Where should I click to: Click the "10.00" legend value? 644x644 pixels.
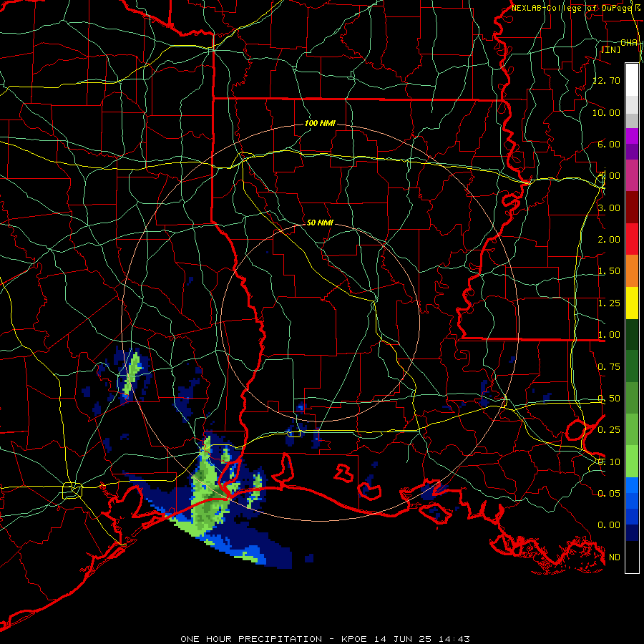607,112
